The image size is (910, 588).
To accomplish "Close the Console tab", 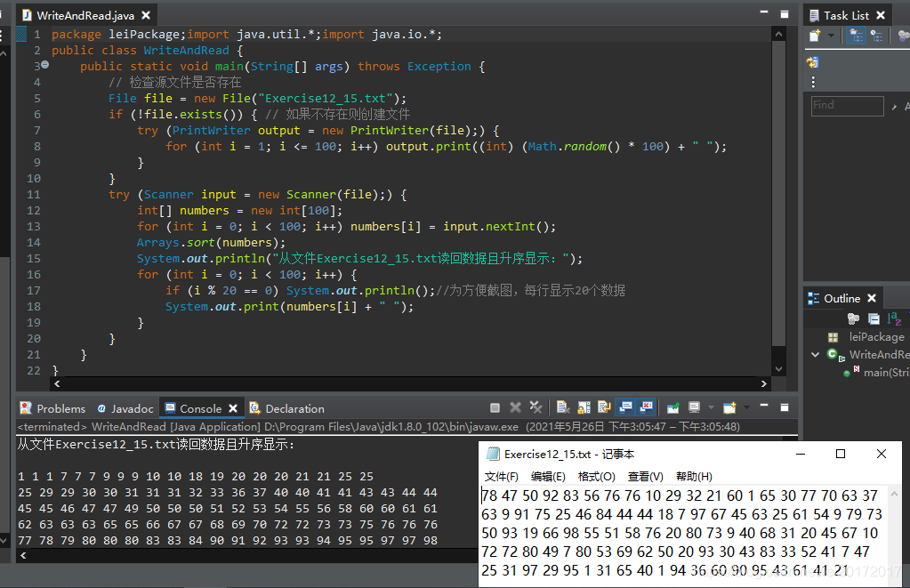I will [x=233, y=408].
